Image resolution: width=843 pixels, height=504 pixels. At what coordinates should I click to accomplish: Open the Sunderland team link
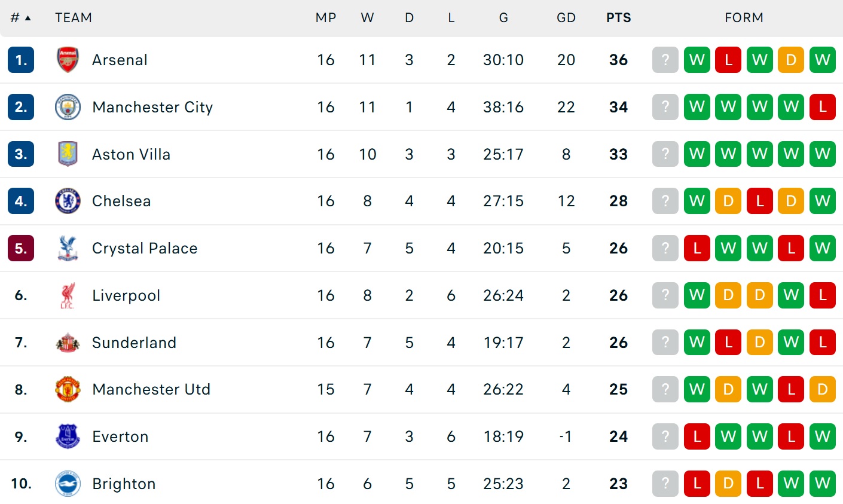(x=134, y=343)
